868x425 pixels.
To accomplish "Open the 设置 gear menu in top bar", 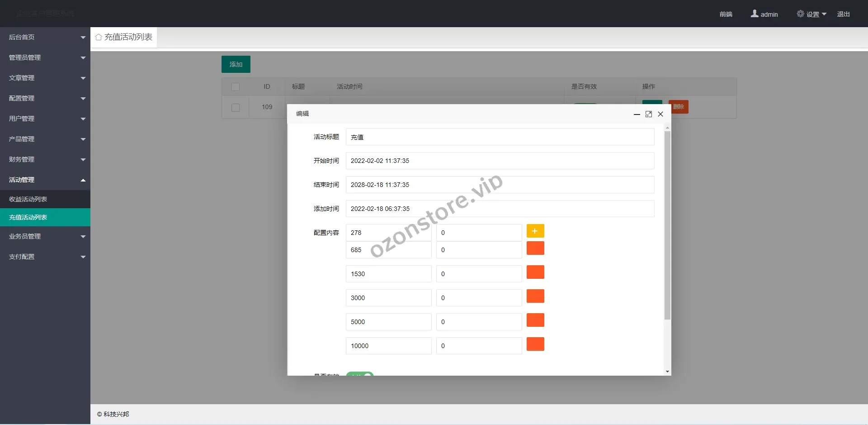I will tap(811, 14).
